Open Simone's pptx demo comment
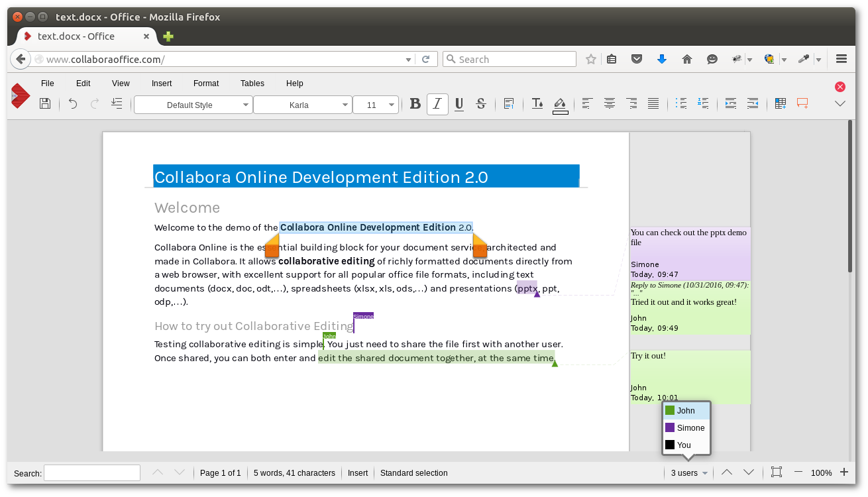 (690, 253)
